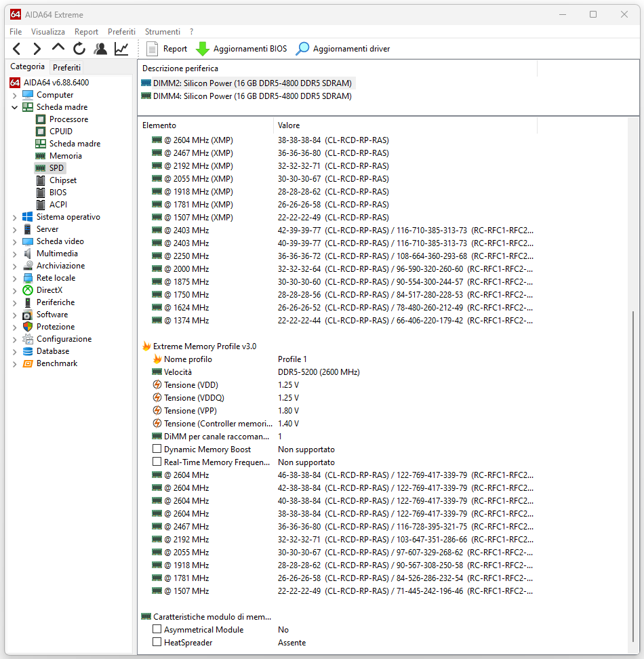This screenshot has width=644, height=659.
Task: Open the Strumenti menu
Action: (x=163, y=31)
